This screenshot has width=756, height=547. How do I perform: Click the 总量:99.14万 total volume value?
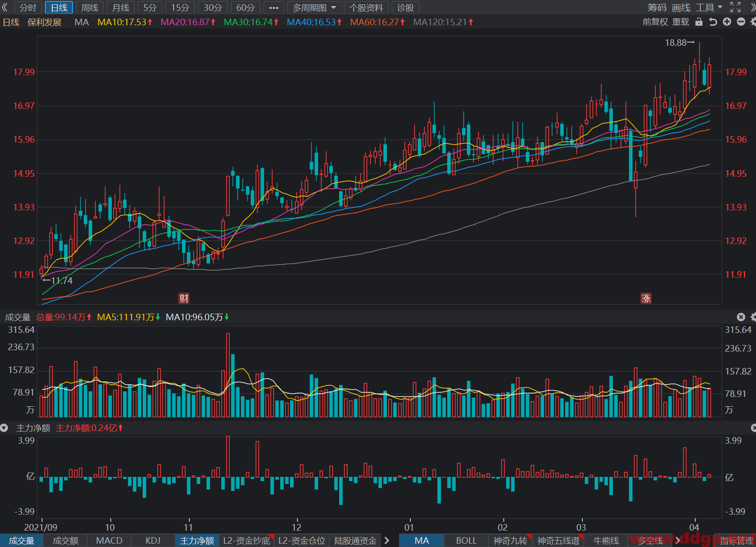pos(64,317)
